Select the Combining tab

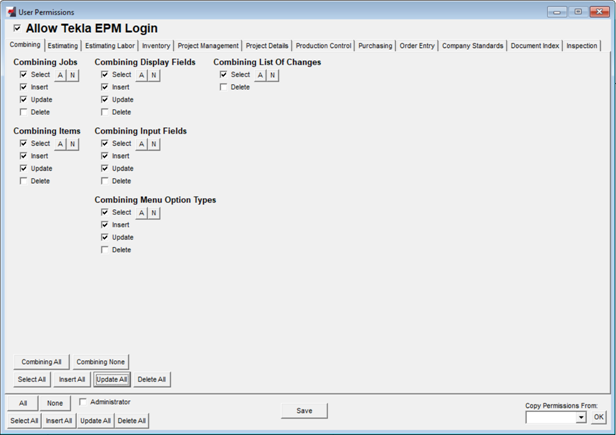click(25, 44)
